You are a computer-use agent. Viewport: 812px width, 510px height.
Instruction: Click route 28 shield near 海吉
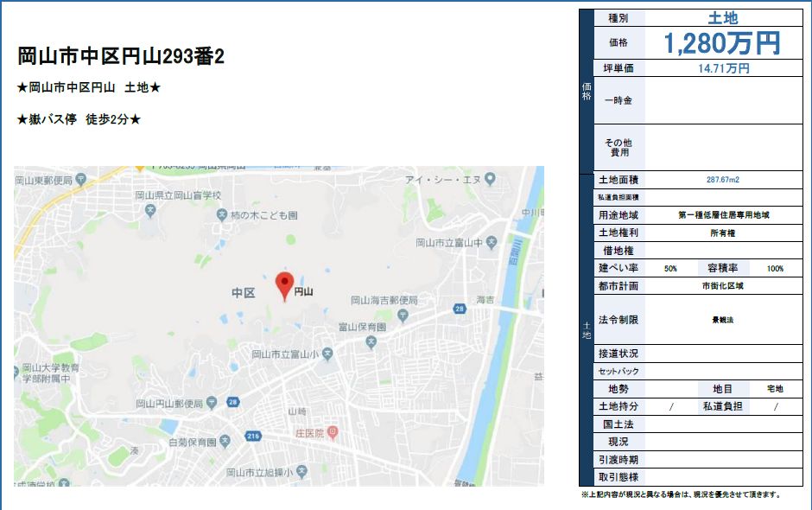460,309
